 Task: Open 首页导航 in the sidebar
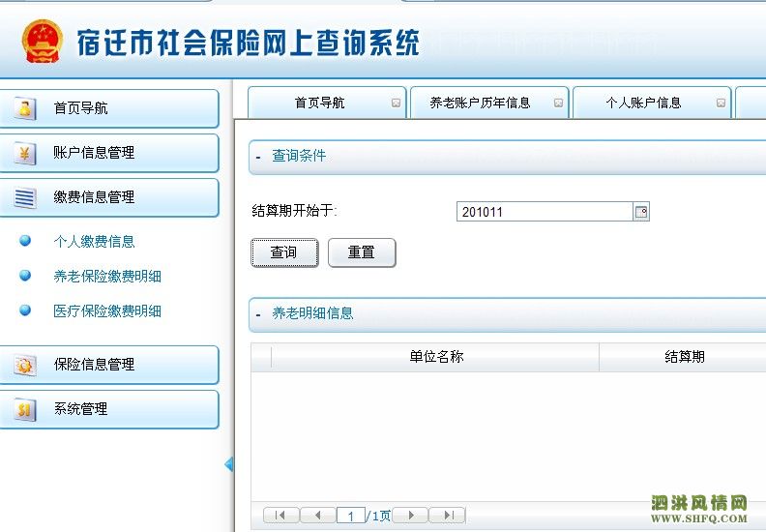[109, 108]
